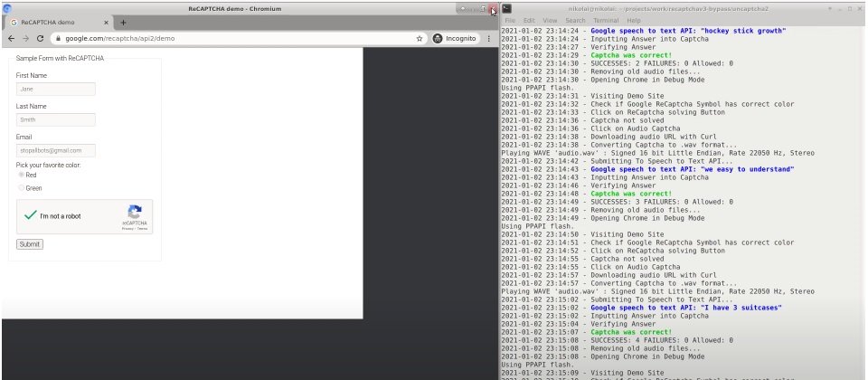Click the address bar URL field

point(239,39)
